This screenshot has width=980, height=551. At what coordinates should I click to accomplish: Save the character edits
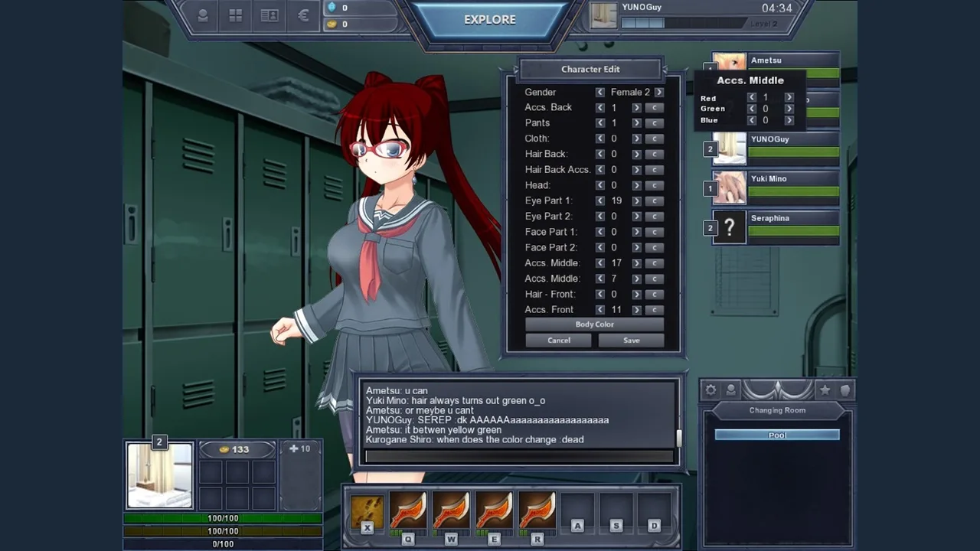(x=631, y=341)
